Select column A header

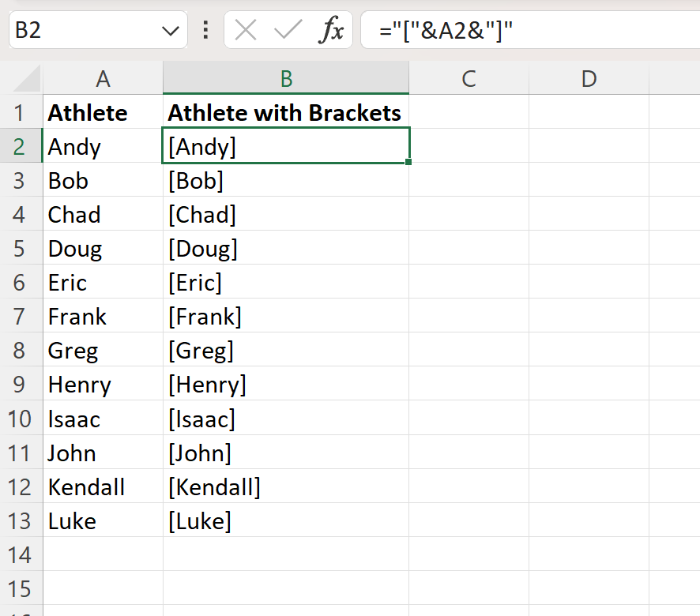coord(103,79)
